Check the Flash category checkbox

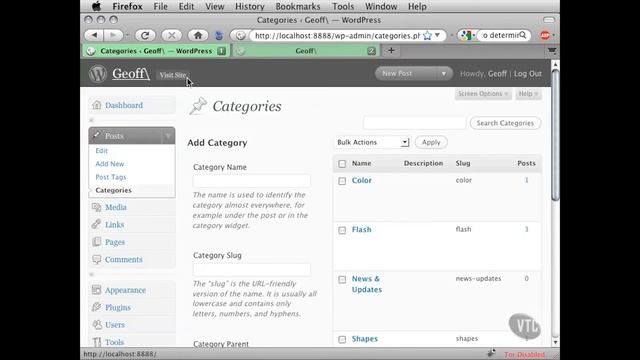point(342,230)
